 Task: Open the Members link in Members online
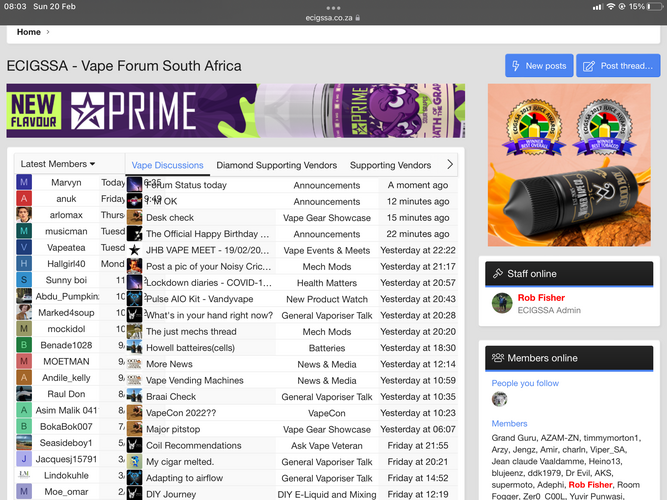click(x=509, y=423)
